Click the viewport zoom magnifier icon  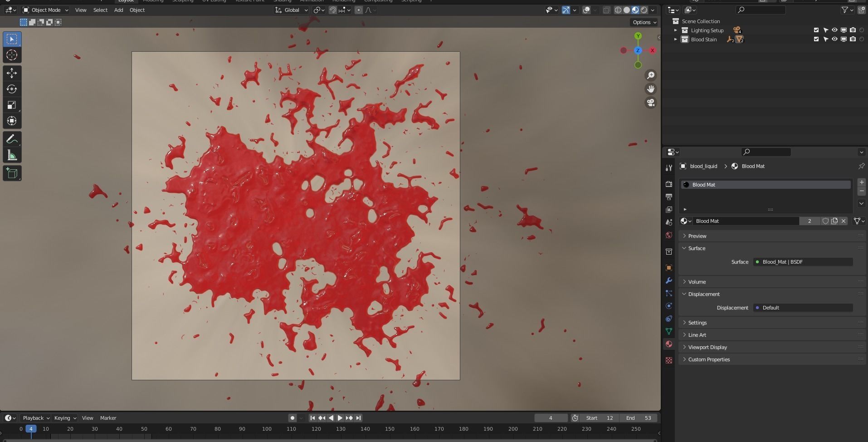pos(651,75)
